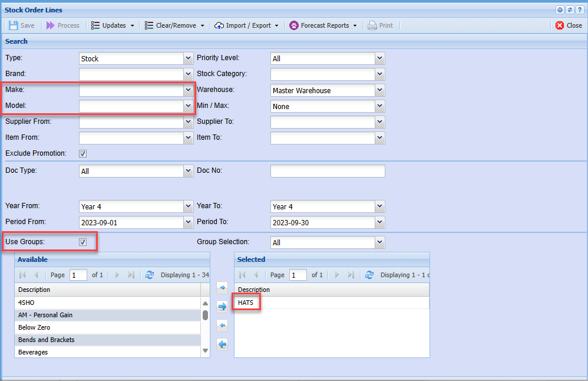588x381 pixels.
Task: Expand the Make dropdown
Action: pyautogui.click(x=188, y=90)
